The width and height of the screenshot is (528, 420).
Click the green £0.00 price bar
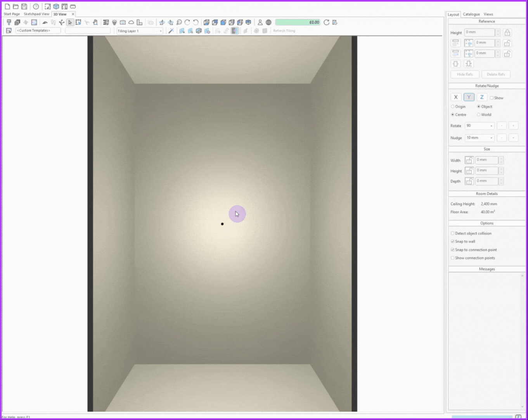298,22
